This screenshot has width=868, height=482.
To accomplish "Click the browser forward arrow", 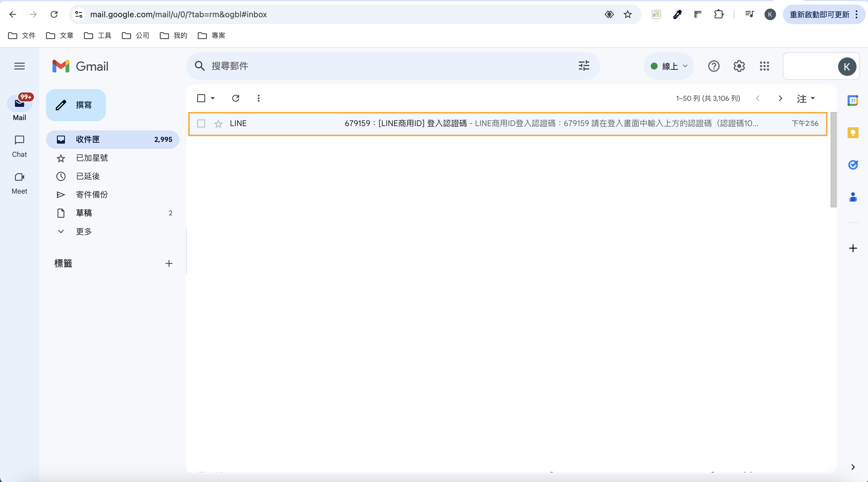I will click(33, 14).
